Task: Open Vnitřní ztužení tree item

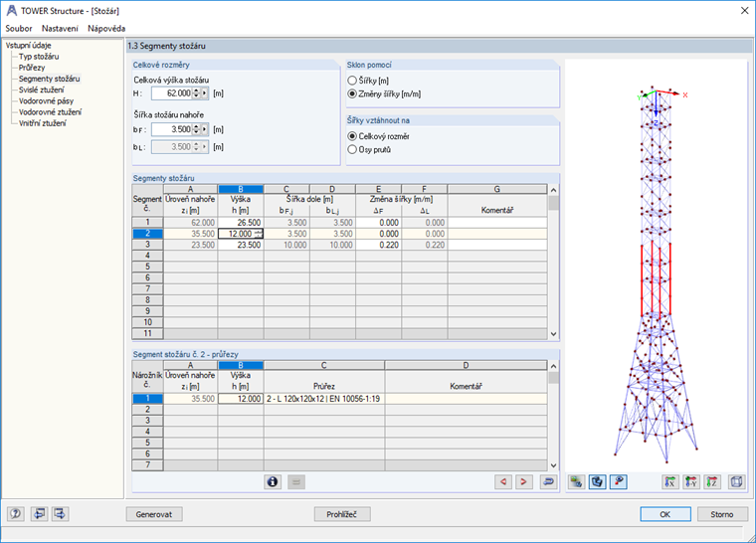Action: tap(43, 123)
